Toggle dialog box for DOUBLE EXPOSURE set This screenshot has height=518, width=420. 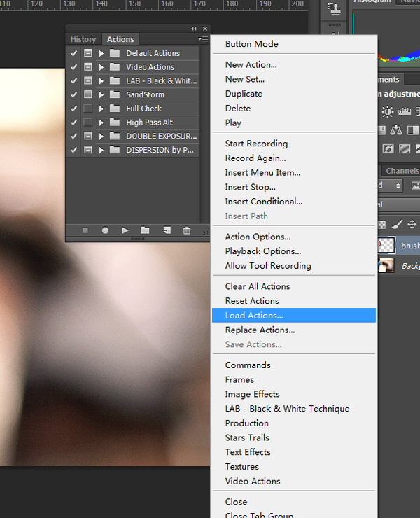click(88, 136)
